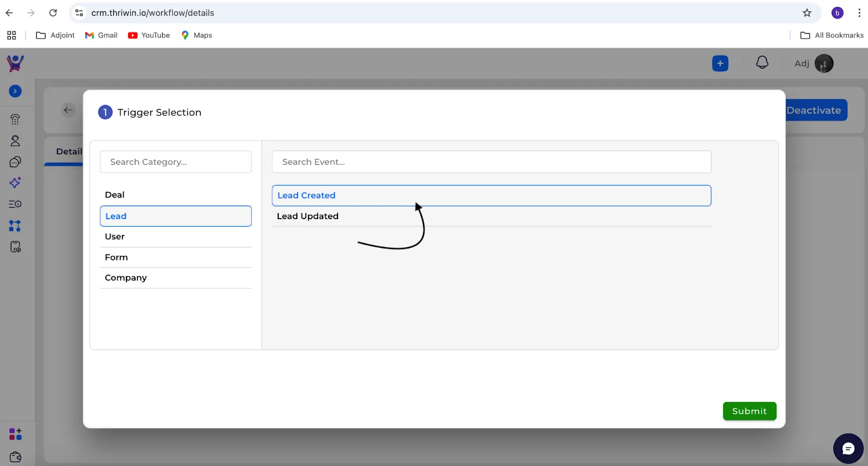The width and height of the screenshot is (868, 466).
Task: Focus the Search Event field
Action: click(492, 162)
